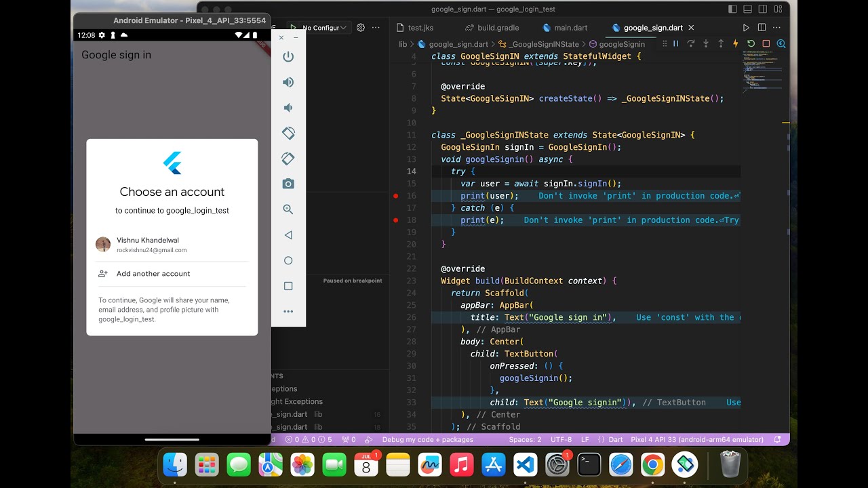Image resolution: width=868 pixels, height=488 pixels.
Task: Tap the emulator home circle icon
Action: click(288, 260)
